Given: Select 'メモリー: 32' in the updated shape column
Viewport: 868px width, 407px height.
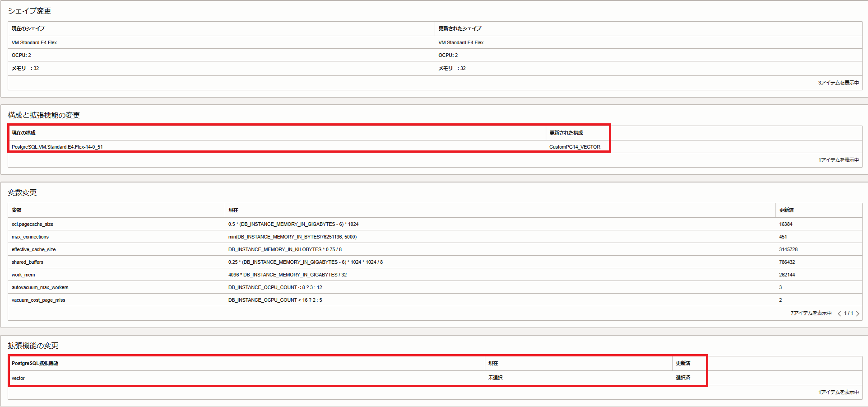Looking at the screenshot, I should tap(452, 68).
